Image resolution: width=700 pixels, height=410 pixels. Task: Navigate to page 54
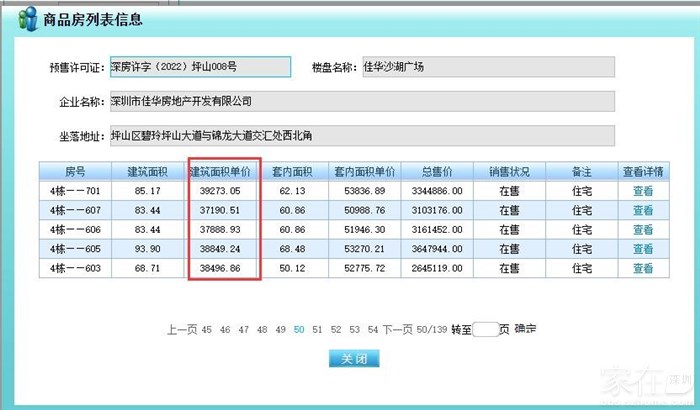[x=372, y=329]
